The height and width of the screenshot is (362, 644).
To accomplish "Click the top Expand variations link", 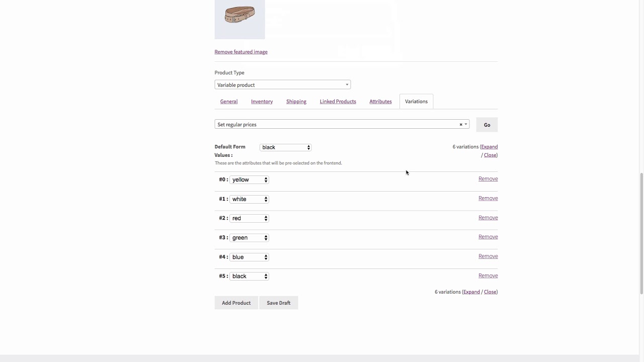I will tap(490, 147).
